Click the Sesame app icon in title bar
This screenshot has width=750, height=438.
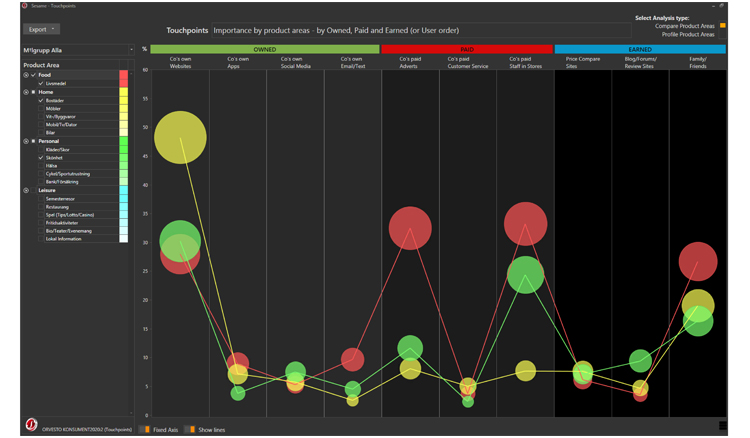(x=25, y=5)
